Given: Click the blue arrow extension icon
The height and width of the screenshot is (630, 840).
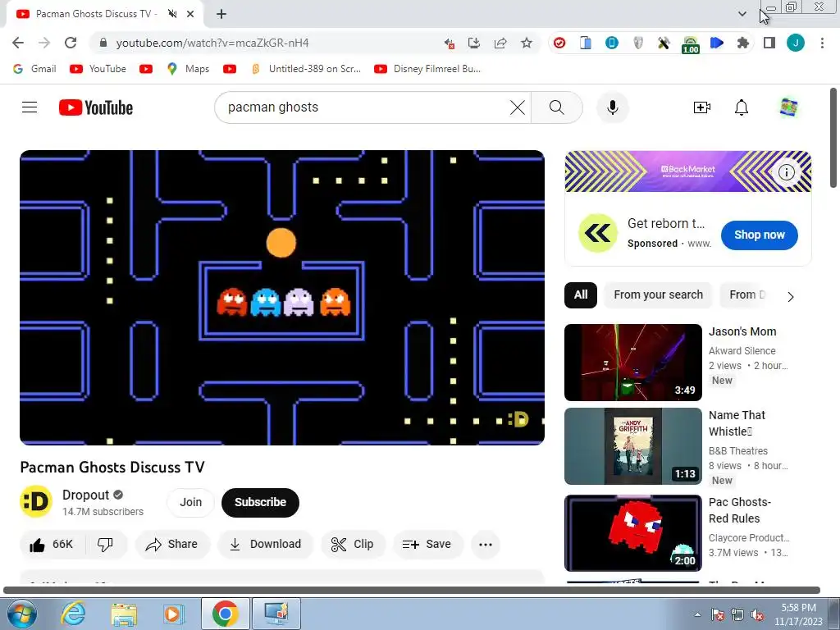Looking at the screenshot, I should [716, 43].
